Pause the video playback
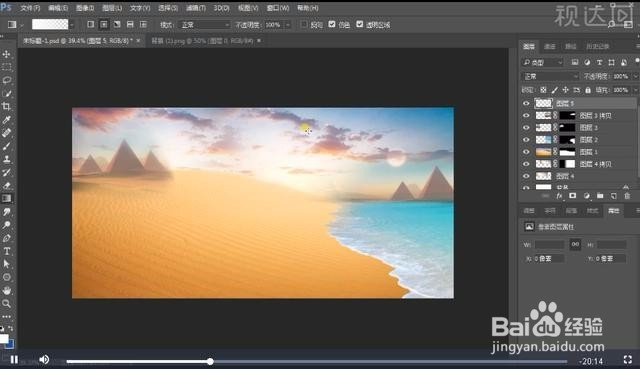640x369 pixels. [x=14, y=359]
